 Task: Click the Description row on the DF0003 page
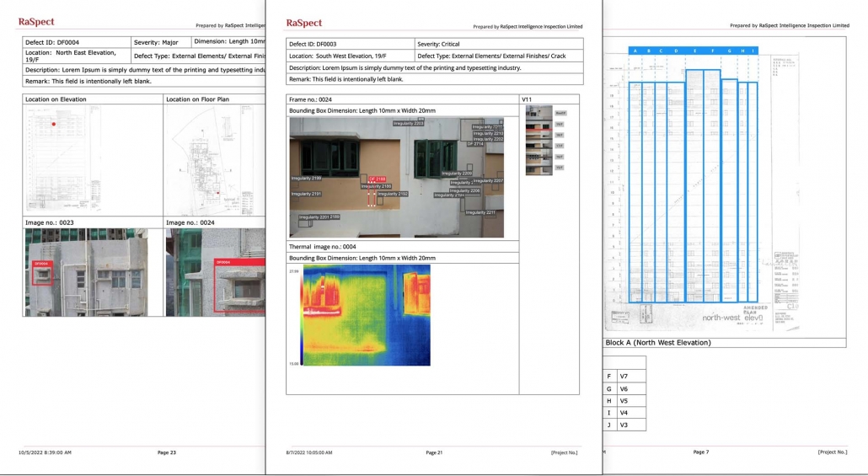click(x=435, y=67)
